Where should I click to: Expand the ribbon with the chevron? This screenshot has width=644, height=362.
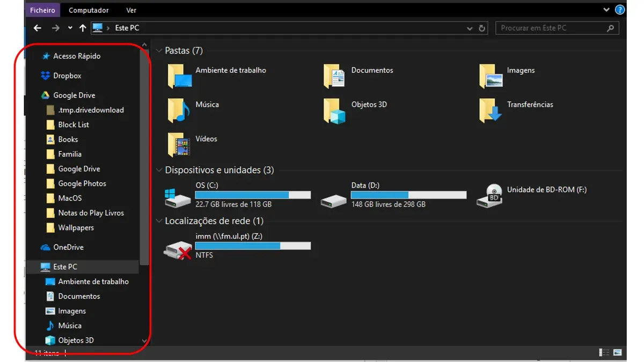click(x=606, y=10)
